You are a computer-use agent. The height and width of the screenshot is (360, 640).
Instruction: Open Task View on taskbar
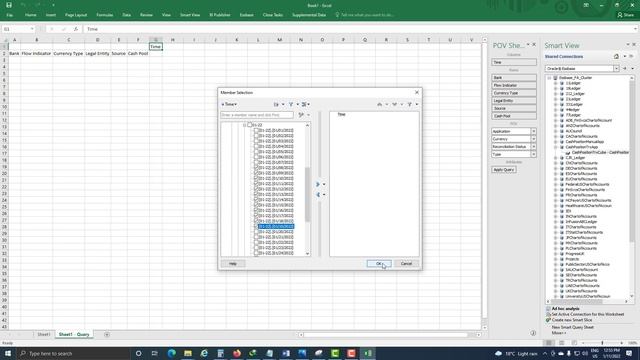click(x=154, y=353)
